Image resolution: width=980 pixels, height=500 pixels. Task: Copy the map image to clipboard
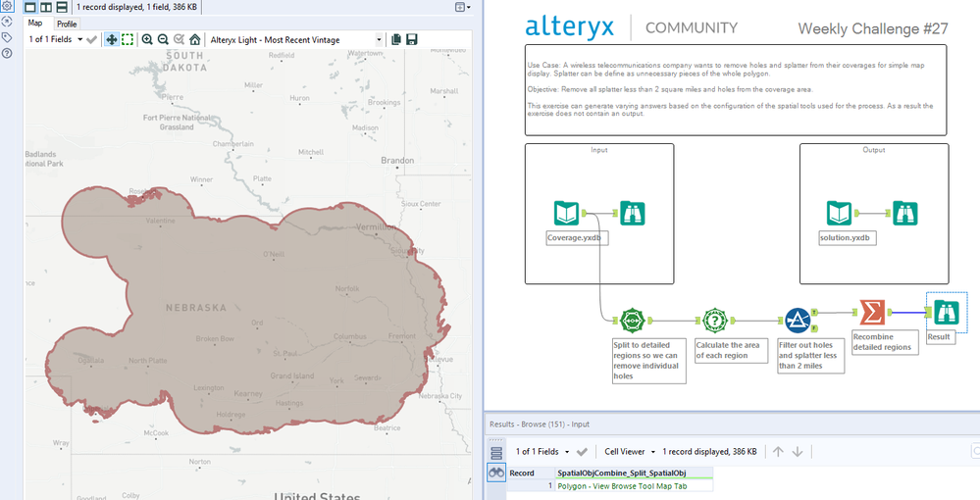tap(395, 39)
